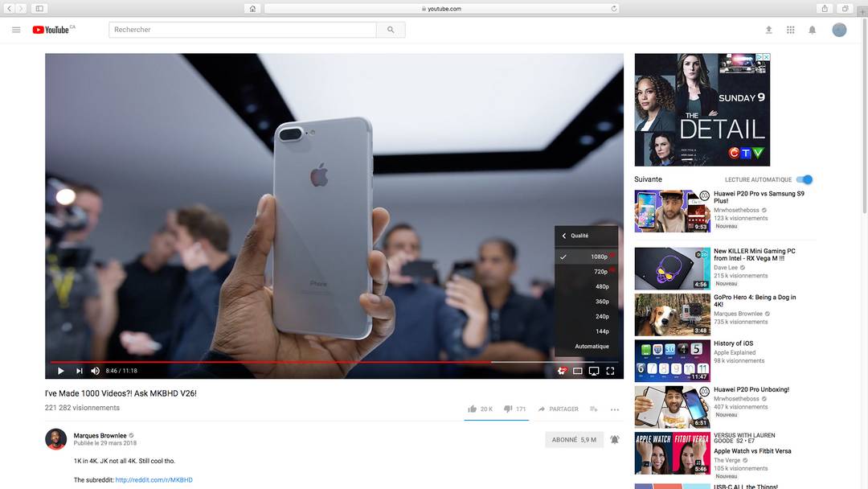
Task: Toggle Lecture automatique autoplay switch
Action: [805, 179]
